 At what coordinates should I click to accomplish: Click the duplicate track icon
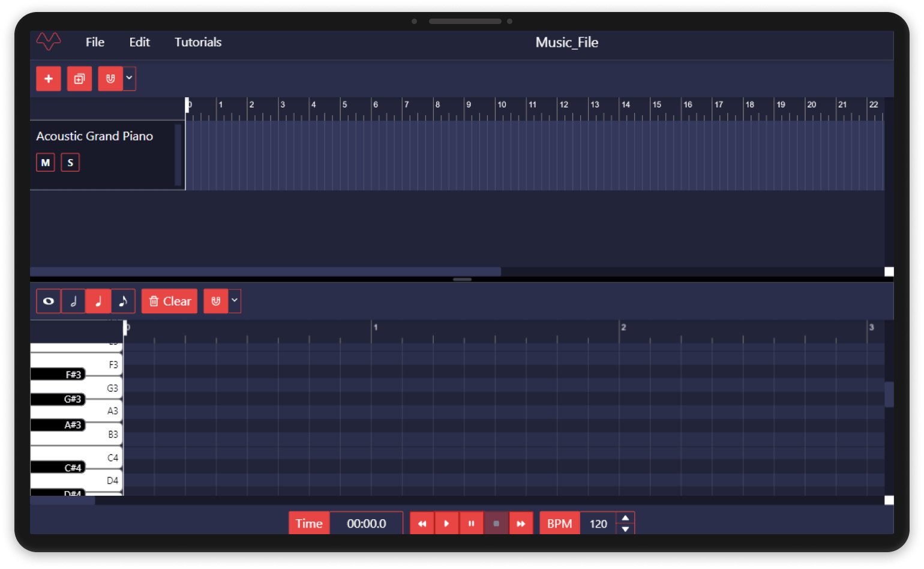pyautogui.click(x=79, y=79)
